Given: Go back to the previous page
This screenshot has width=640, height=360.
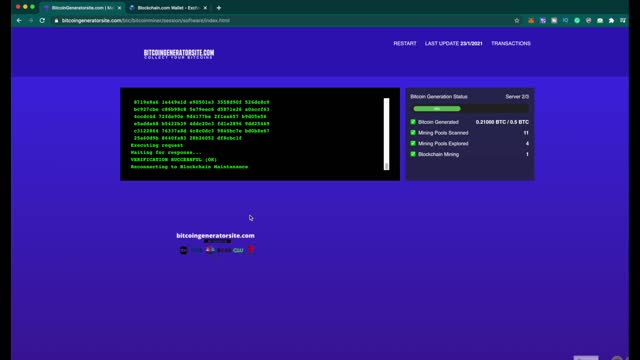Looking at the screenshot, I should pyautogui.click(x=19, y=20).
